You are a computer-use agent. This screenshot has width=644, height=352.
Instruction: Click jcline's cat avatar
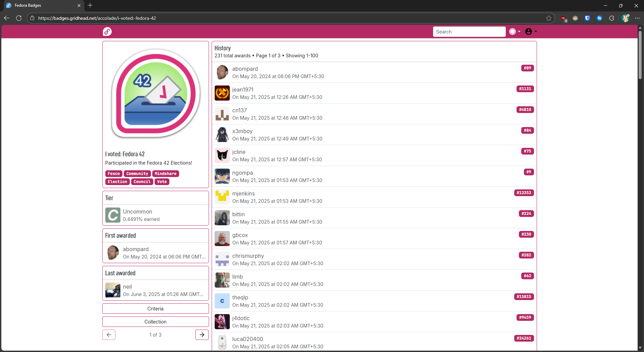click(x=222, y=156)
